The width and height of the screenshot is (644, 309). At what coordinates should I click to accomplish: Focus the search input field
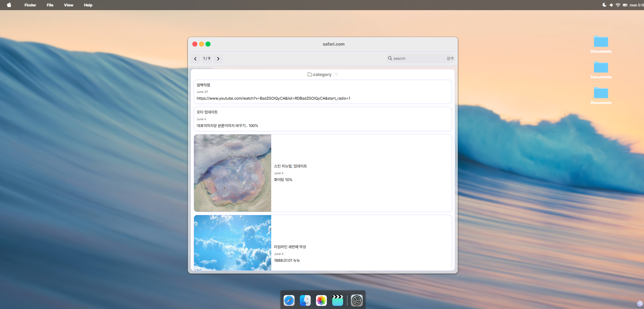419,58
